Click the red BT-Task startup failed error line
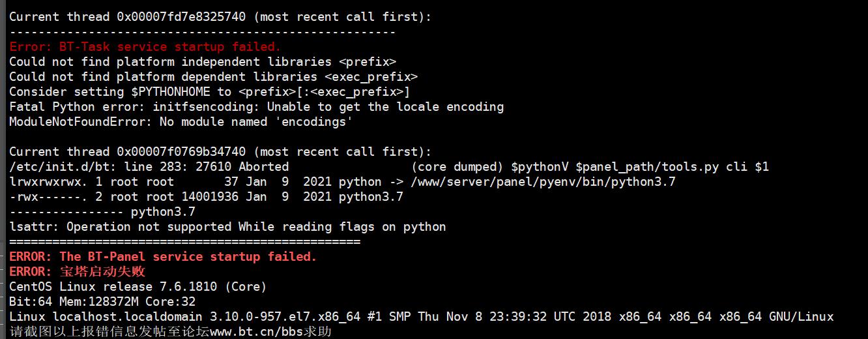Viewport: 868px width, 339px height. coord(145,47)
